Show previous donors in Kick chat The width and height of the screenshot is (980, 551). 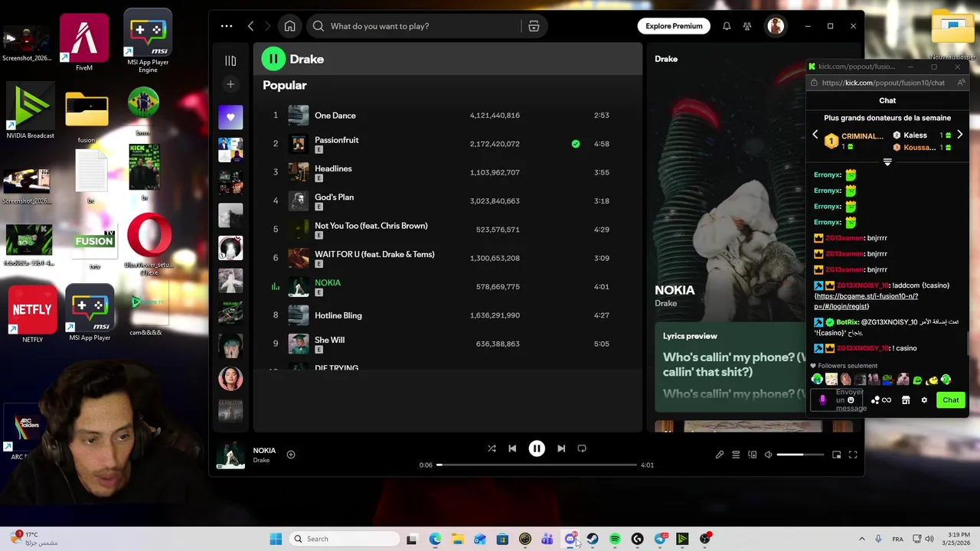[x=815, y=135]
